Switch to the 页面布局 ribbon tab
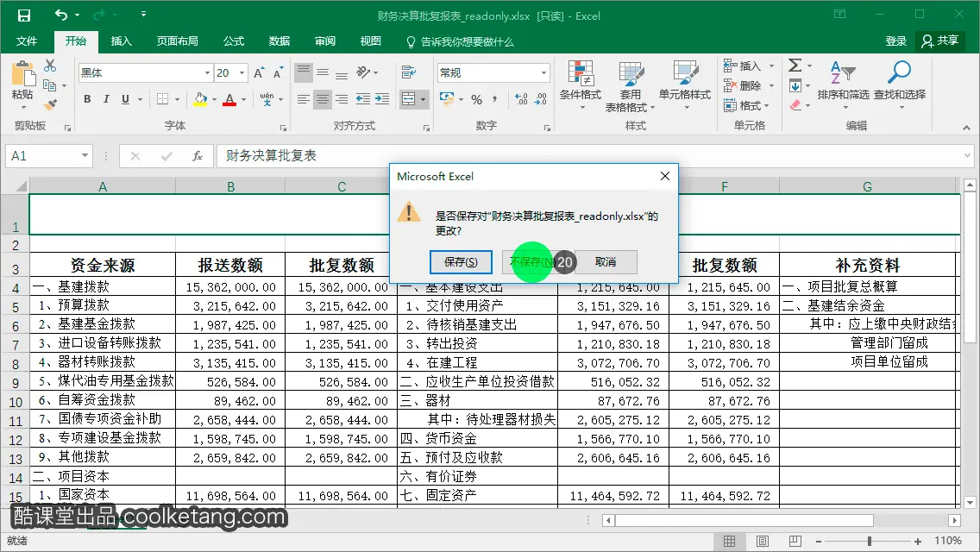This screenshot has height=552, width=980. tap(178, 41)
